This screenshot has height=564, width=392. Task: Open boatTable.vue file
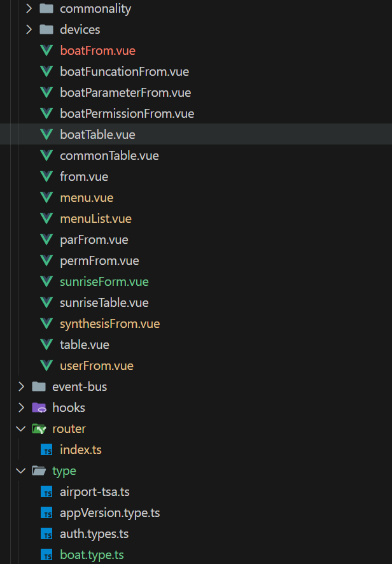[97, 135]
